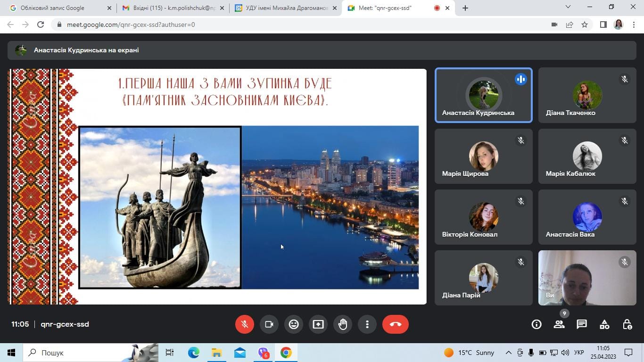This screenshot has width=644, height=362.
Task: Open the taskbar clock 11:05 25.04.2023
Action: pos(603,353)
